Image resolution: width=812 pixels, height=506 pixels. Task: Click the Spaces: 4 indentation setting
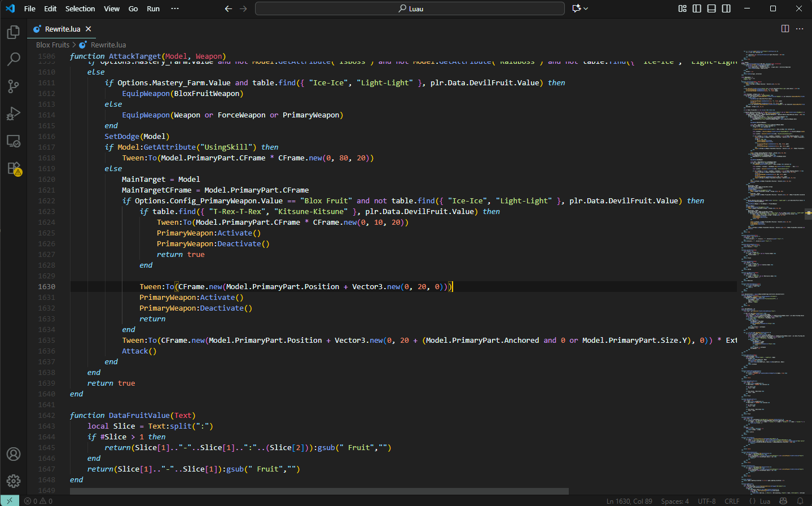[674, 501]
